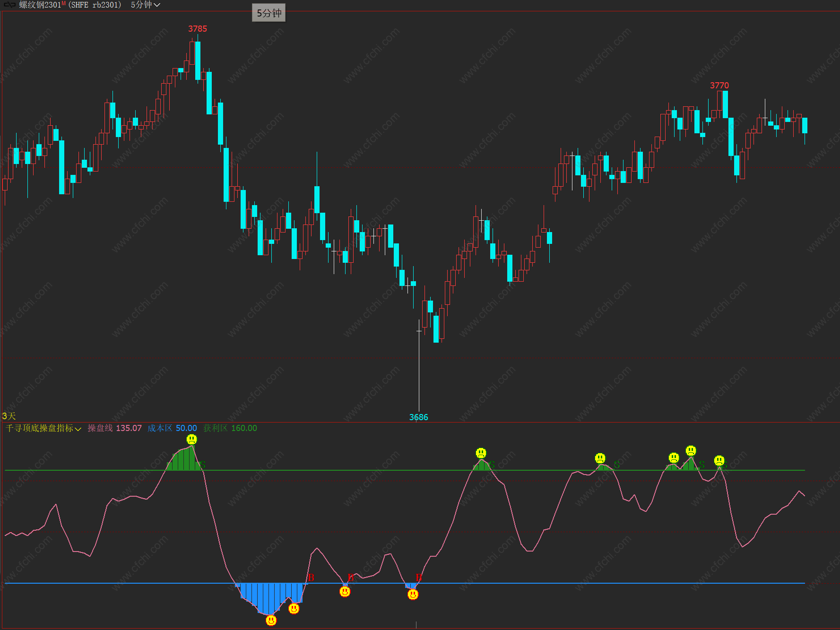
Task: Click the rightmost sad face marker in the indicator
Action: 719,460
